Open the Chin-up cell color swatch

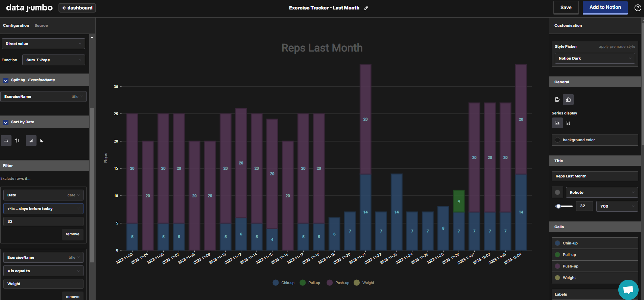[557, 243]
